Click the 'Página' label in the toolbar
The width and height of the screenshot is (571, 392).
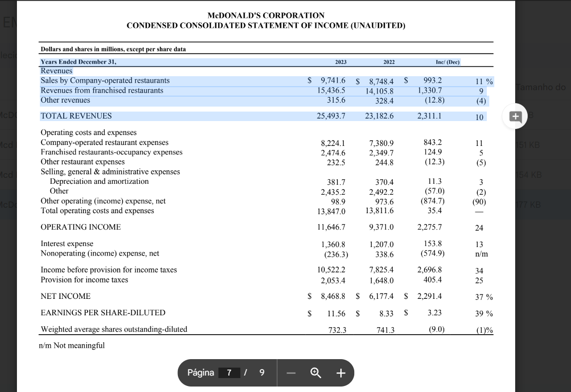click(x=200, y=373)
